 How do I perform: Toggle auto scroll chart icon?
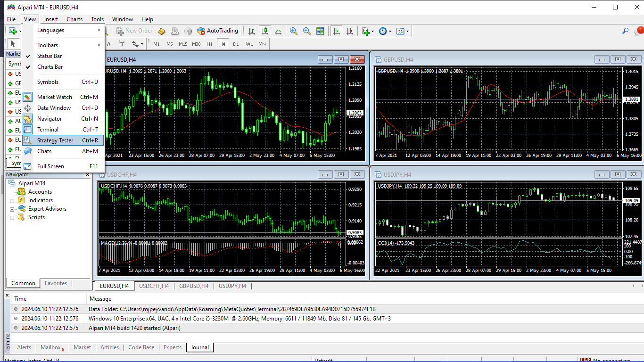pyautogui.click(x=337, y=31)
